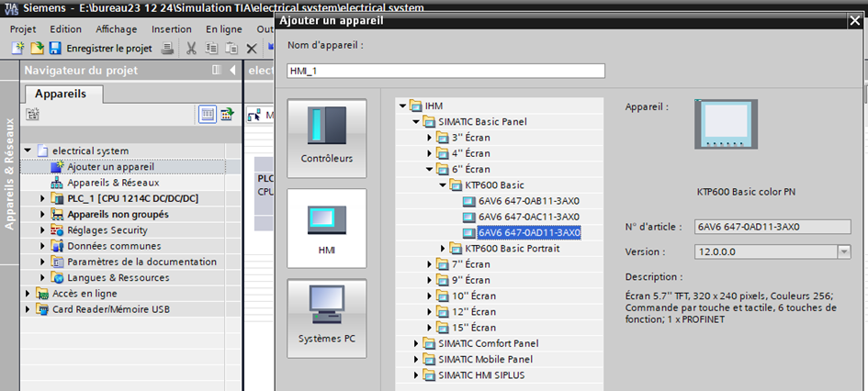868x391 pixels.
Task: Click the delete X icon in toolbar
Action: tap(251, 48)
